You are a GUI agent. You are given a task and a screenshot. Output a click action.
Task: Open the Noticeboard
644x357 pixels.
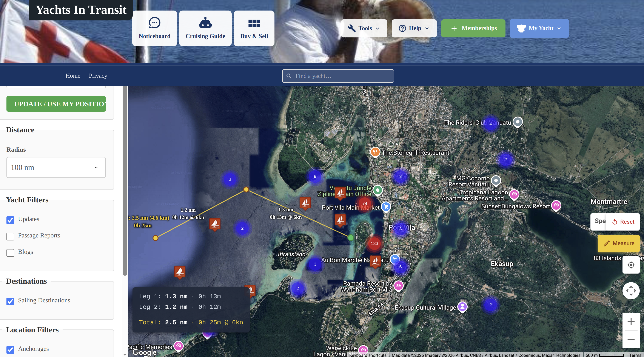click(x=154, y=28)
